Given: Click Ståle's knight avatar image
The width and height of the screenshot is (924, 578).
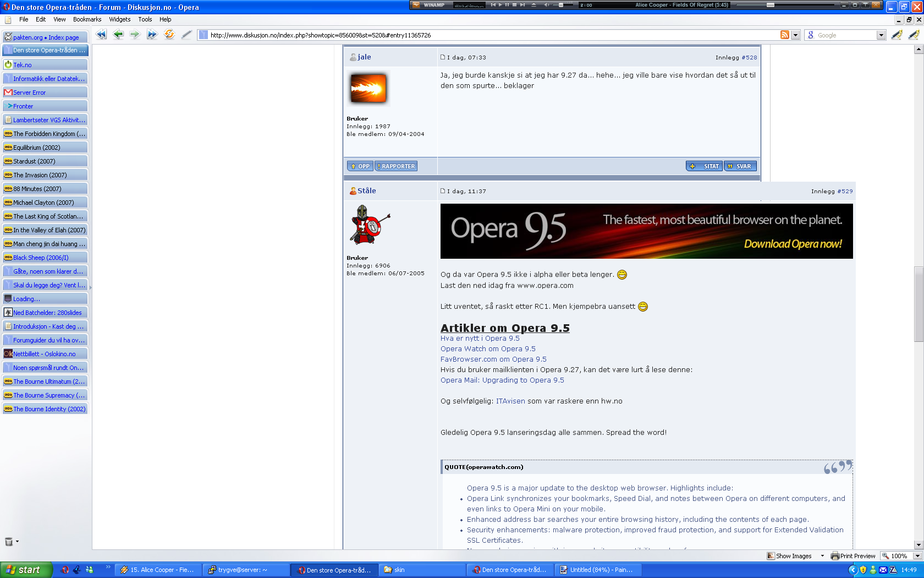Looking at the screenshot, I should (x=370, y=226).
